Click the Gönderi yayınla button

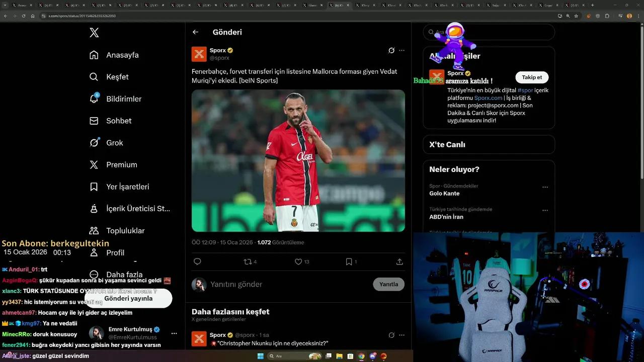[128, 298]
